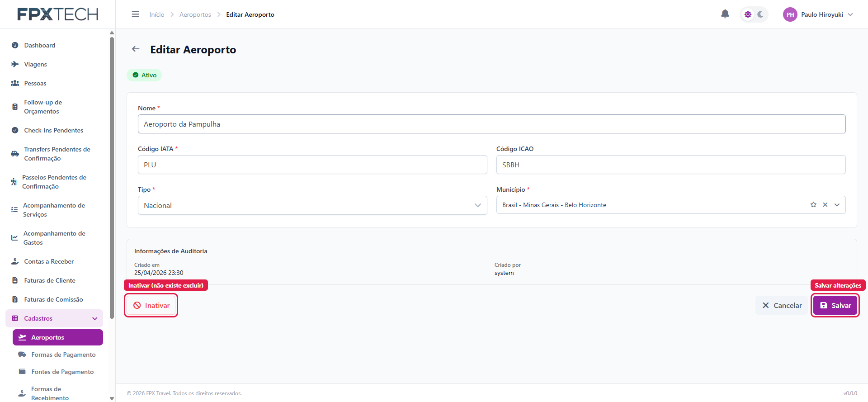
Task: Click the Código ICAO input field
Action: pyautogui.click(x=671, y=165)
